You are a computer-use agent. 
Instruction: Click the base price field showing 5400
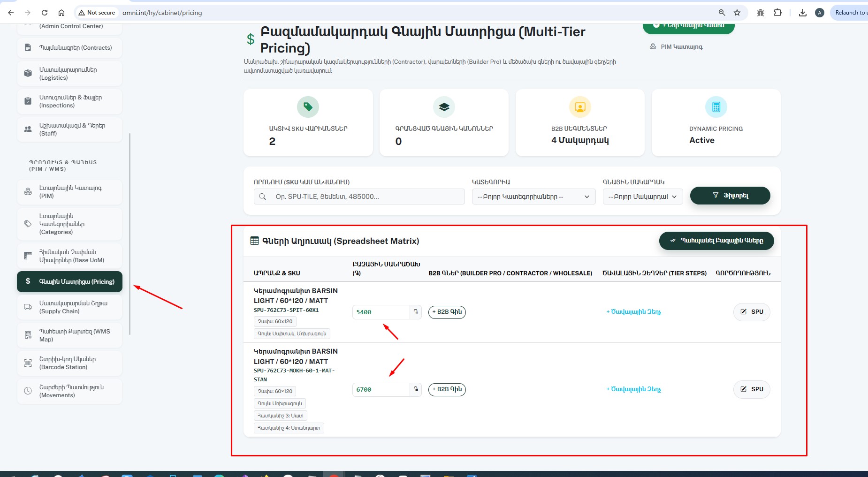(x=381, y=312)
